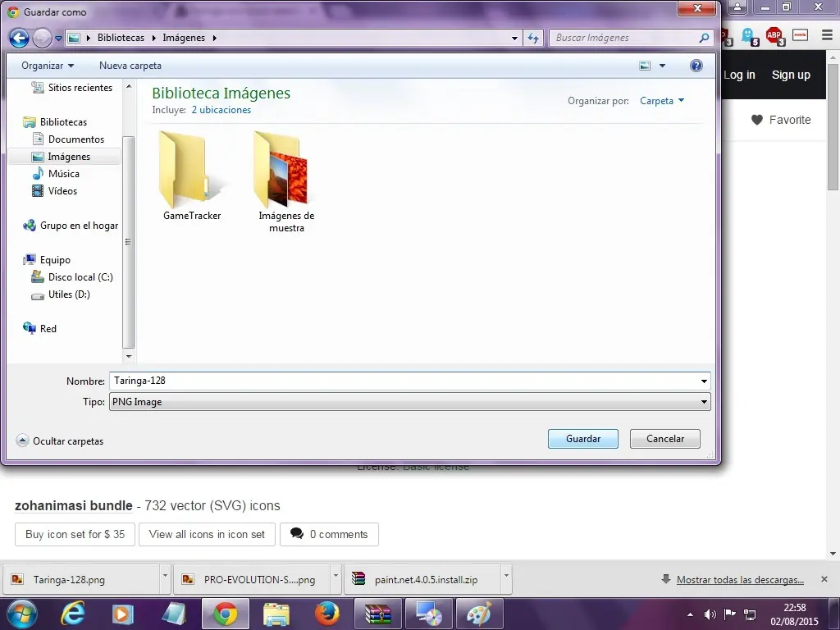840x630 pixels.
Task: Click Mostrar todas las descargas link
Action: (740, 580)
